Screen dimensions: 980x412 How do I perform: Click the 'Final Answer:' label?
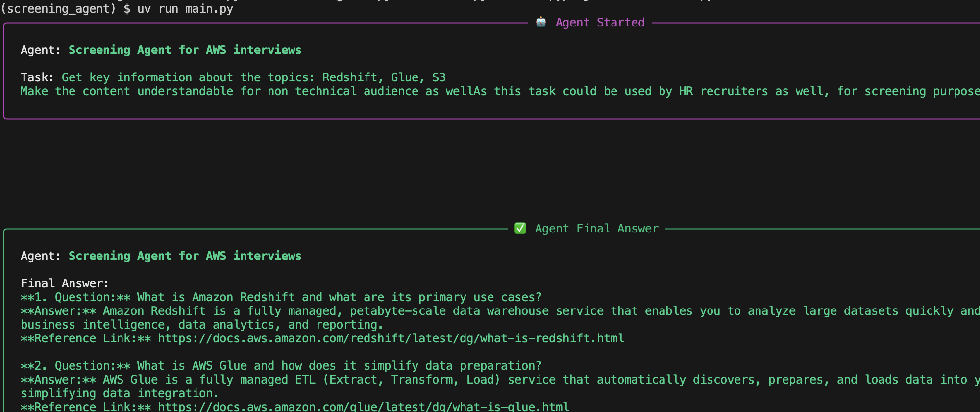pos(65,283)
